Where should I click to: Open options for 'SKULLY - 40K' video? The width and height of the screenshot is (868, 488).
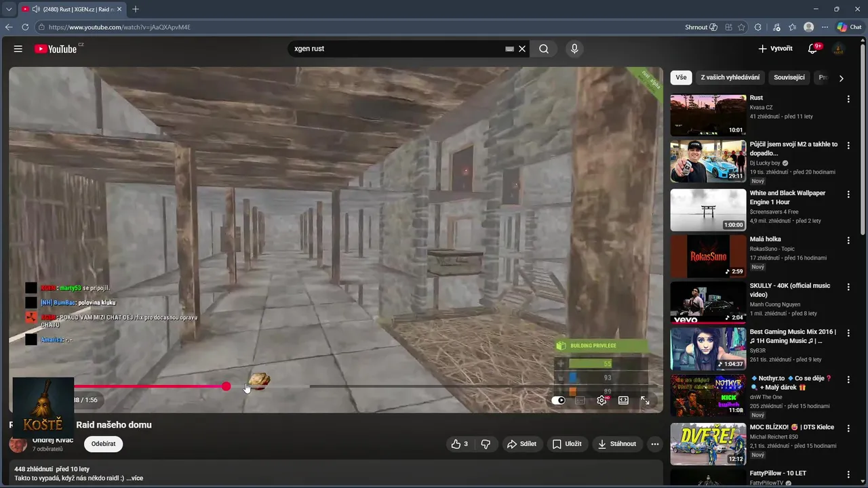pos(848,287)
